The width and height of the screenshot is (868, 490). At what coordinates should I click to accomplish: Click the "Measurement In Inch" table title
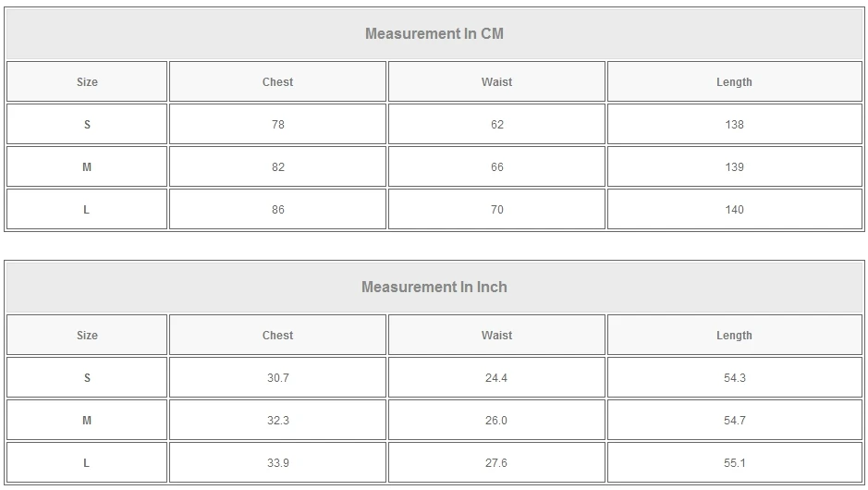tap(434, 288)
